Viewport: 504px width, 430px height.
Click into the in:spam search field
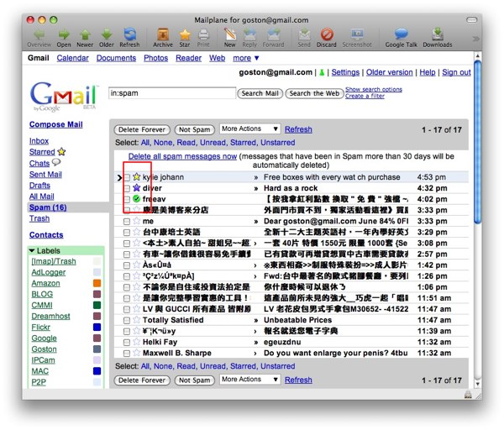(x=172, y=93)
